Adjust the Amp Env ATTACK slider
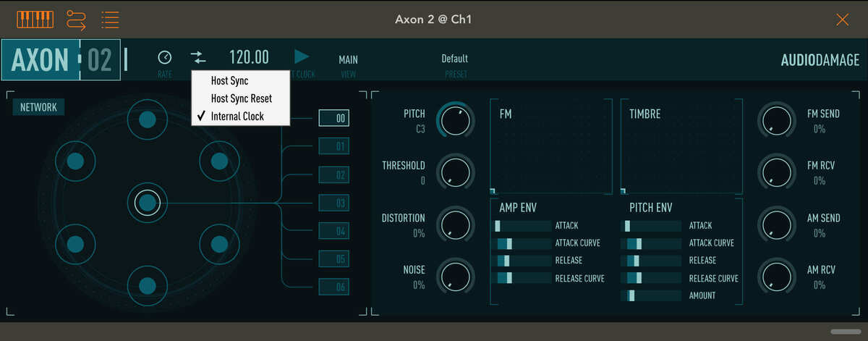Viewport: 868px width, 341px height. tap(523, 226)
